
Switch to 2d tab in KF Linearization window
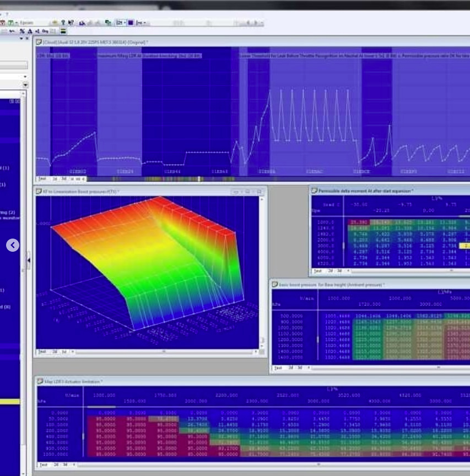click(x=55, y=351)
